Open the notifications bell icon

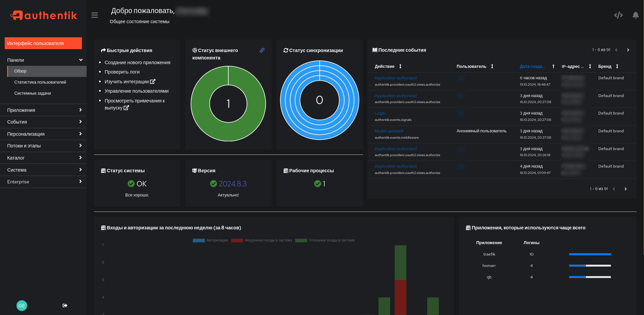click(635, 15)
